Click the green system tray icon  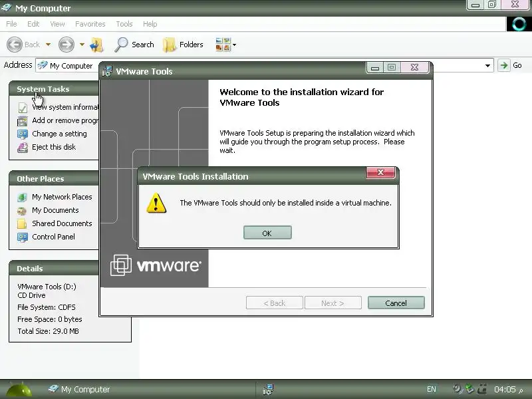(469, 389)
